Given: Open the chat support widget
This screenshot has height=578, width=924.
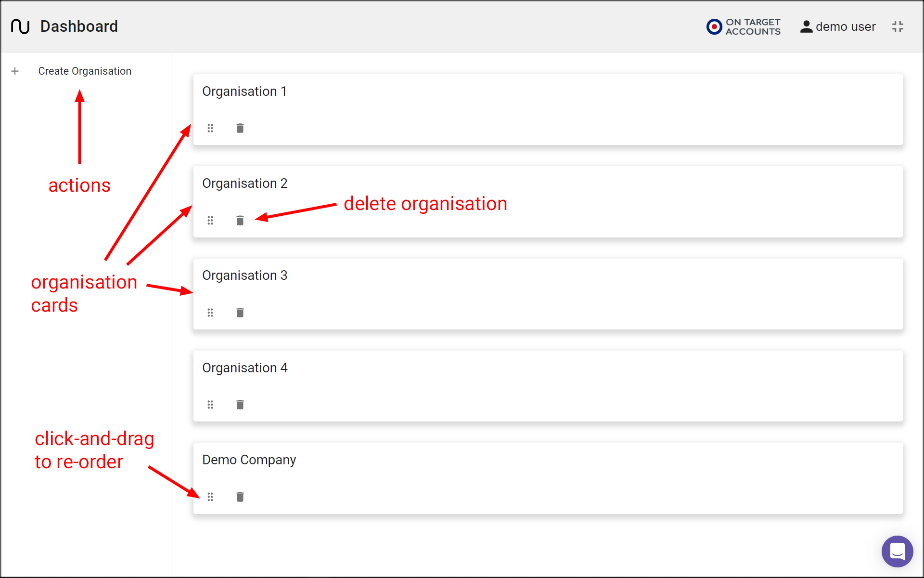Looking at the screenshot, I should (x=897, y=551).
